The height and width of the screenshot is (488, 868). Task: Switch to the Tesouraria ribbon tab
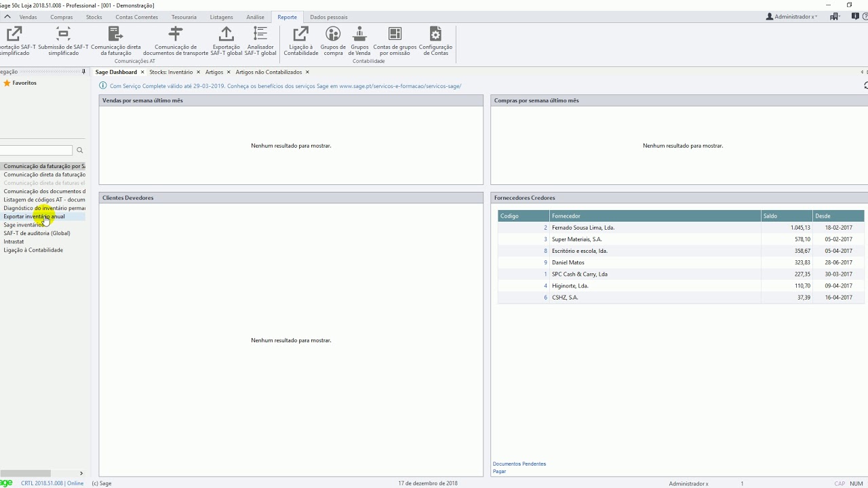[184, 17]
